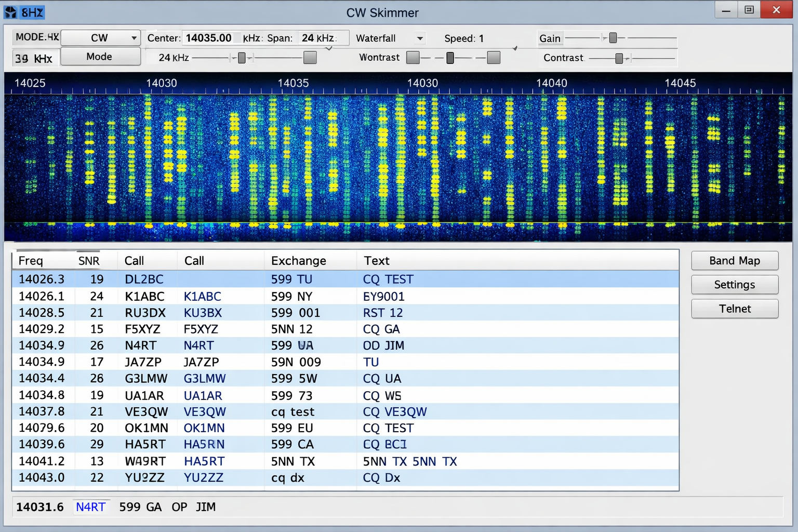This screenshot has height=532, width=798.
Task: Click the Gain slider handle
Action: coord(614,37)
